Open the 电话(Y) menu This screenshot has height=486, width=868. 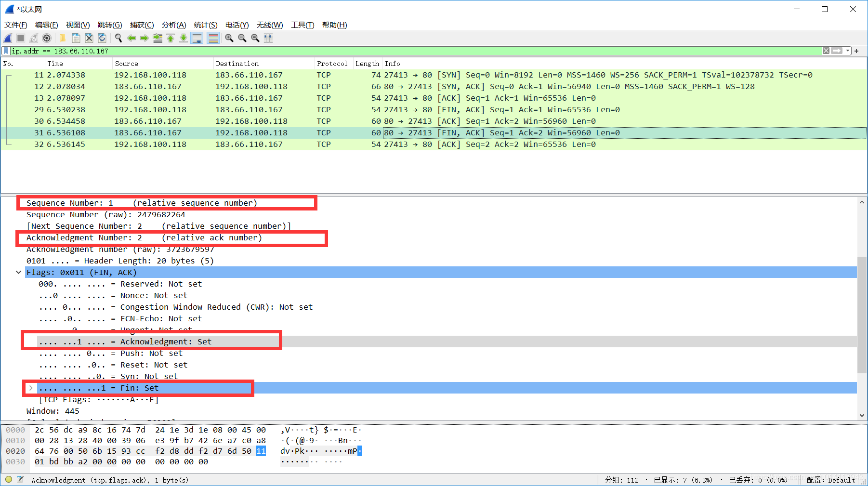[x=237, y=25]
